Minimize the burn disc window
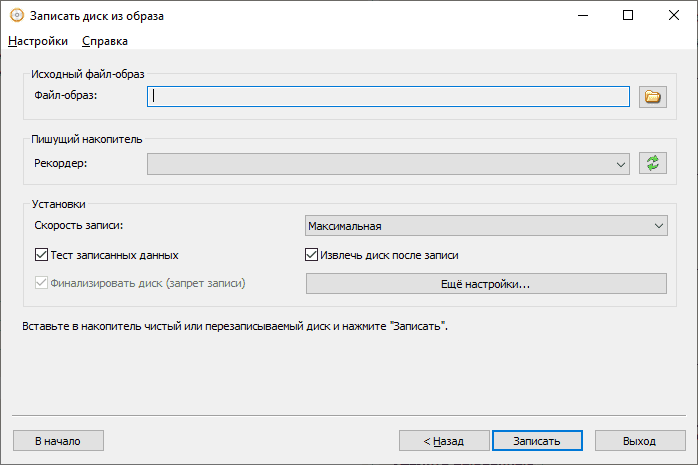This screenshot has width=698, height=465. tap(582, 16)
